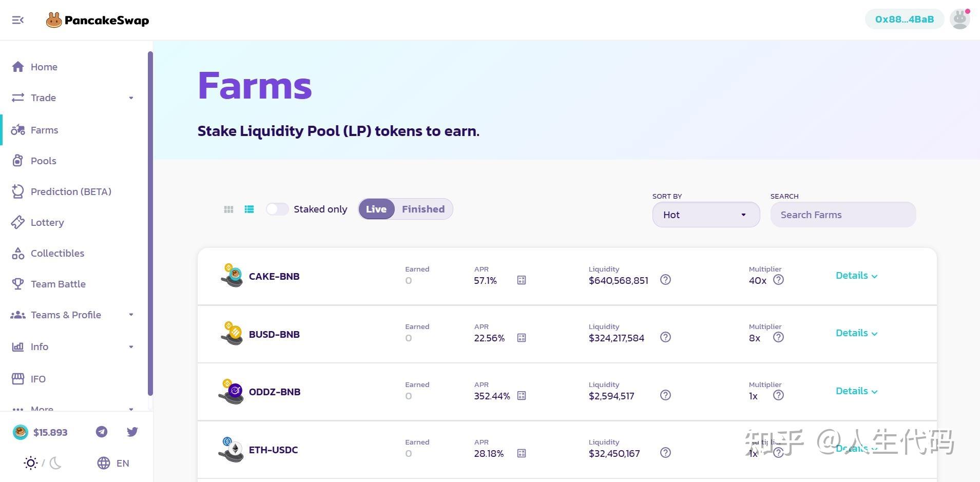The height and width of the screenshot is (482, 980).
Task: Open the EN language selector
Action: (113, 463)
